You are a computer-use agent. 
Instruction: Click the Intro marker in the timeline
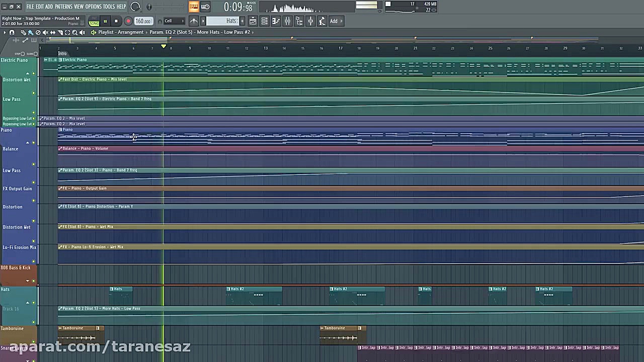(62, 53)
